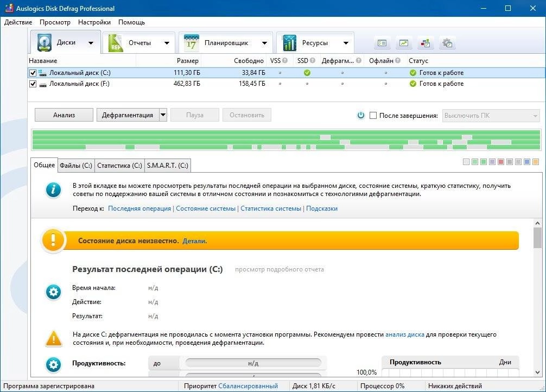Uncheck the Локальный диск (F:) checkbox
The width and height of the screenshot is (546, 392).
(33, 84)
